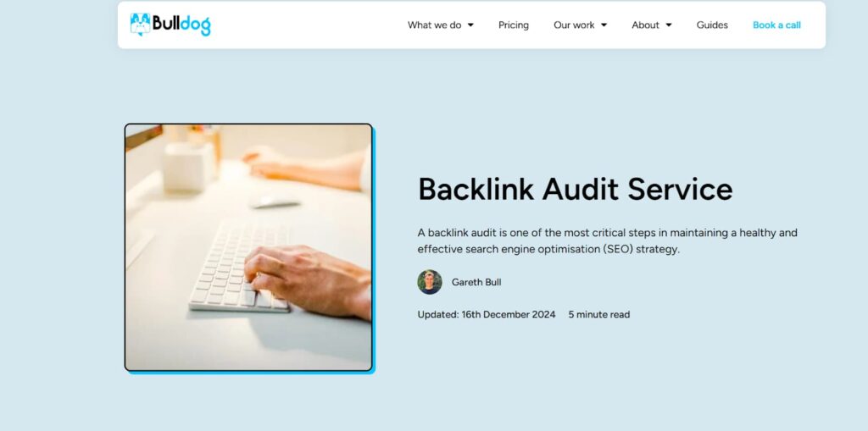Open the Gareth Bull author name link
The width and height of the screenshot is (868, 431).
click(476, 282)
